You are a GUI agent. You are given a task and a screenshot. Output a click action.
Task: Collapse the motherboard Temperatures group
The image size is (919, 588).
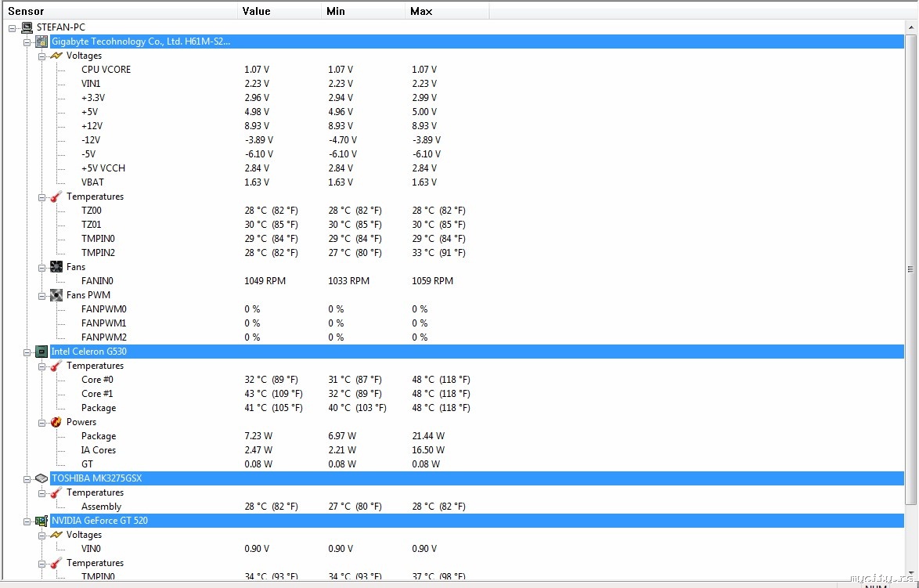point(42,197)
